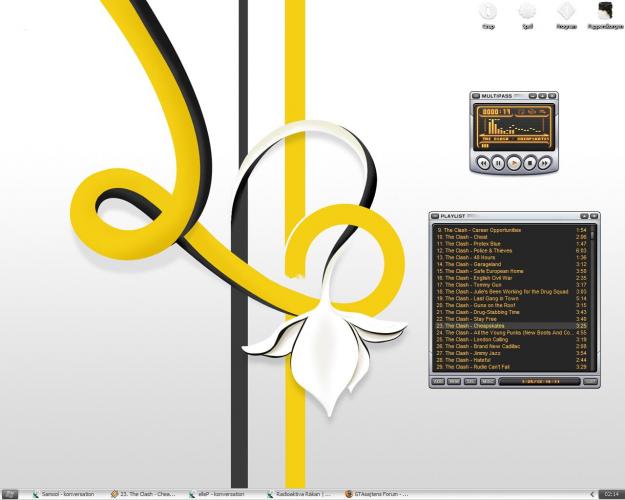Select track 28 The Clash - Hateful
This screenshot has width=625, height=500.
pyautogui.click(x=512, y=360)
